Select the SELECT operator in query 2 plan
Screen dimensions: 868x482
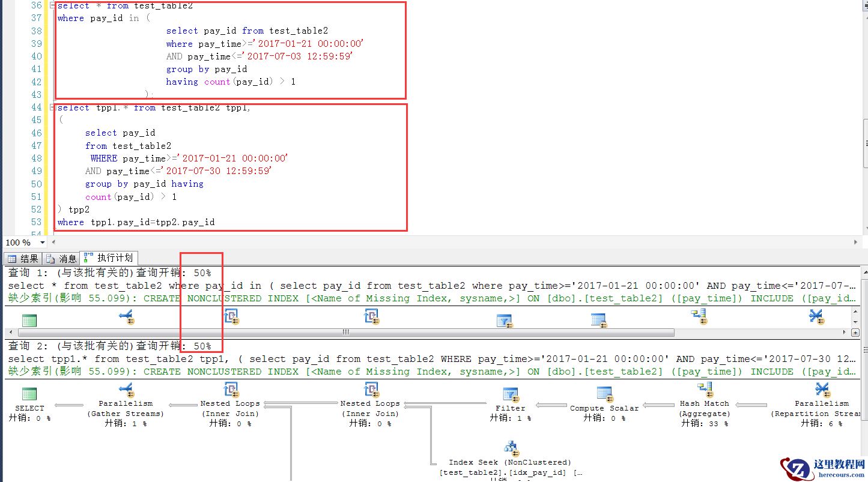pyautogui.click(x=29, y=404)
